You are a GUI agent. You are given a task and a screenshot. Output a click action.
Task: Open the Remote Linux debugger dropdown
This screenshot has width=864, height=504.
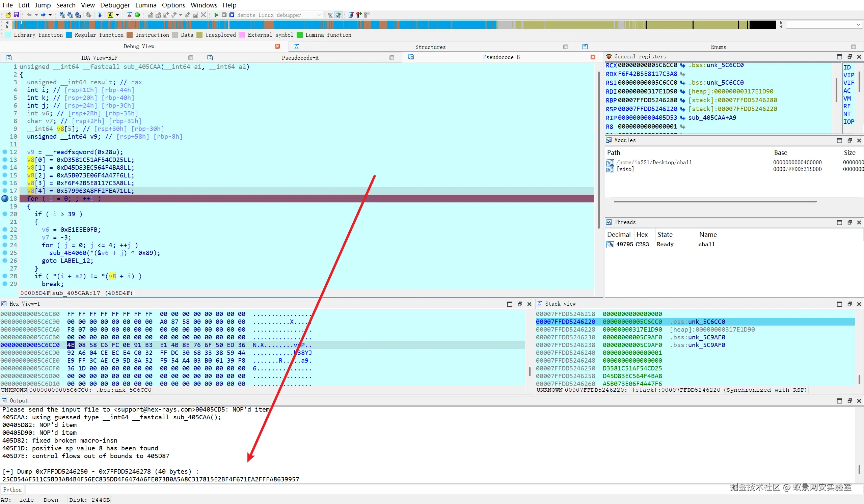pos(319,15)
